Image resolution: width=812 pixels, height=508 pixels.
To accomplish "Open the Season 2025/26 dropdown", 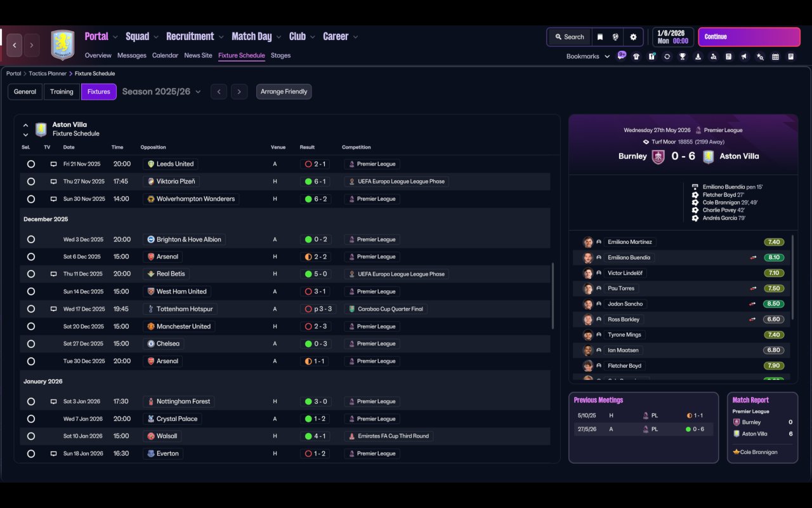I will tap(161, 91).
